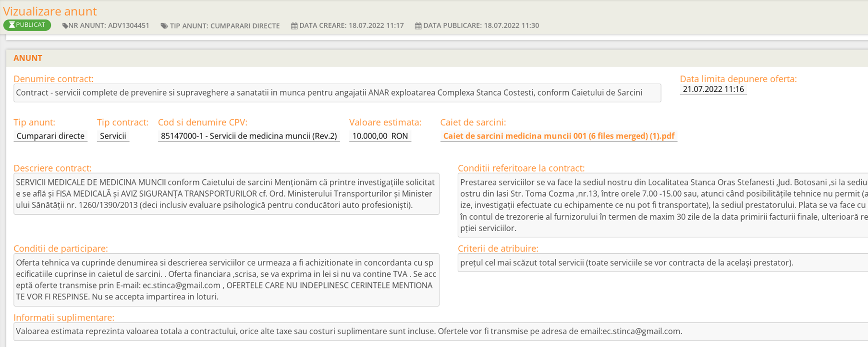Click the Informatii suplimentare label
868x347 pixels.
(x=64, y=318)
